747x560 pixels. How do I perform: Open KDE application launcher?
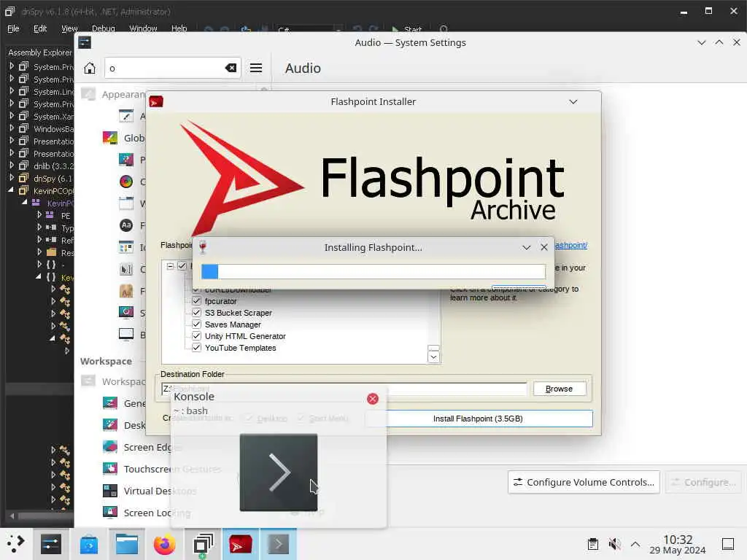(16, 543)
